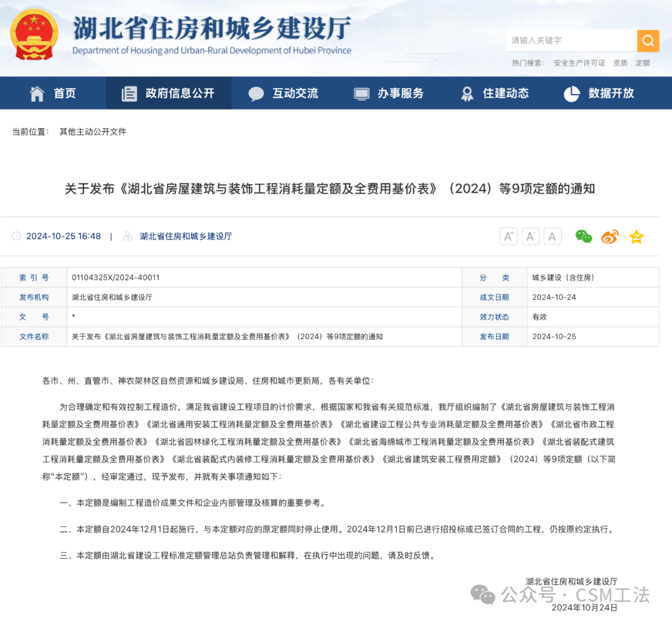The width and height of the screenshot is (672, 622).
Task: Click the article headline about 9项定额的通知
Action: tap(330, 189)
